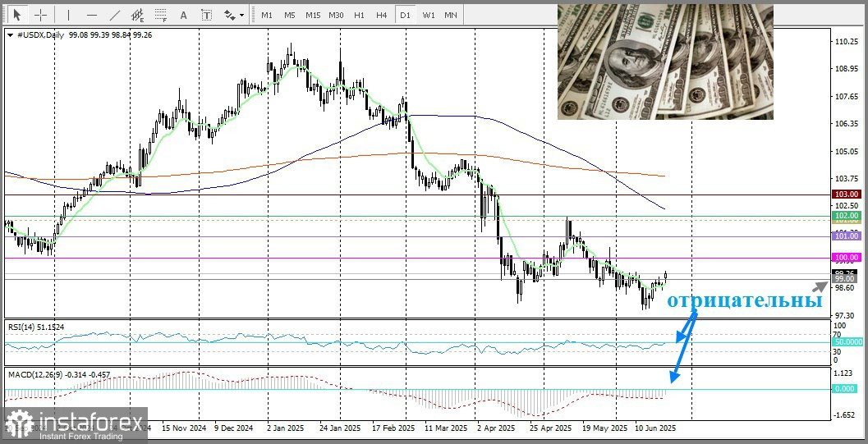Enable the H4 timeframe

click(382, 15)
